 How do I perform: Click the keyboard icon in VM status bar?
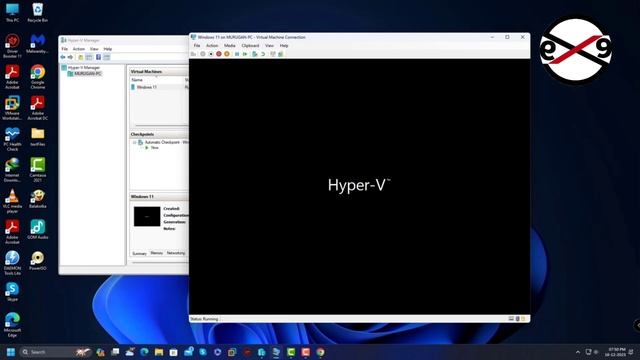tap(511, 319)
